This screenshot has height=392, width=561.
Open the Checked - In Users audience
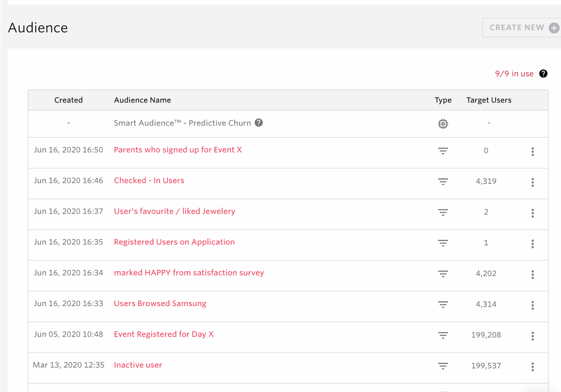pos(149,181)
